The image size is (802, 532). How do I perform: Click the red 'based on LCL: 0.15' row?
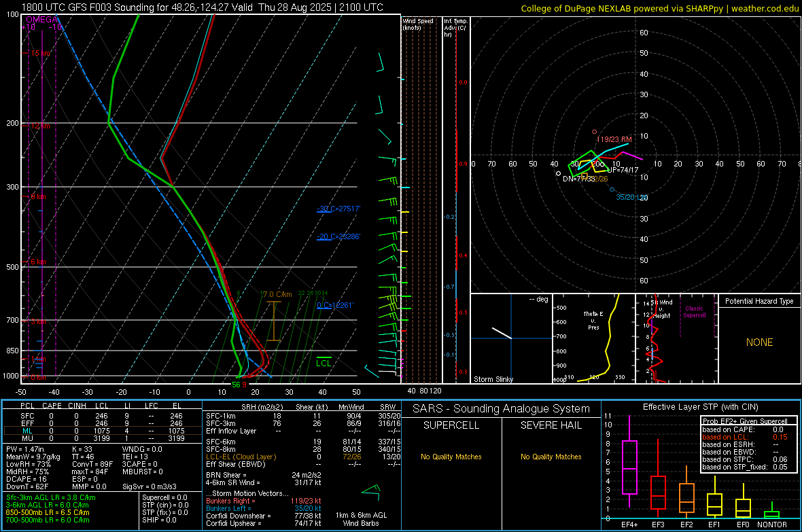745,437
